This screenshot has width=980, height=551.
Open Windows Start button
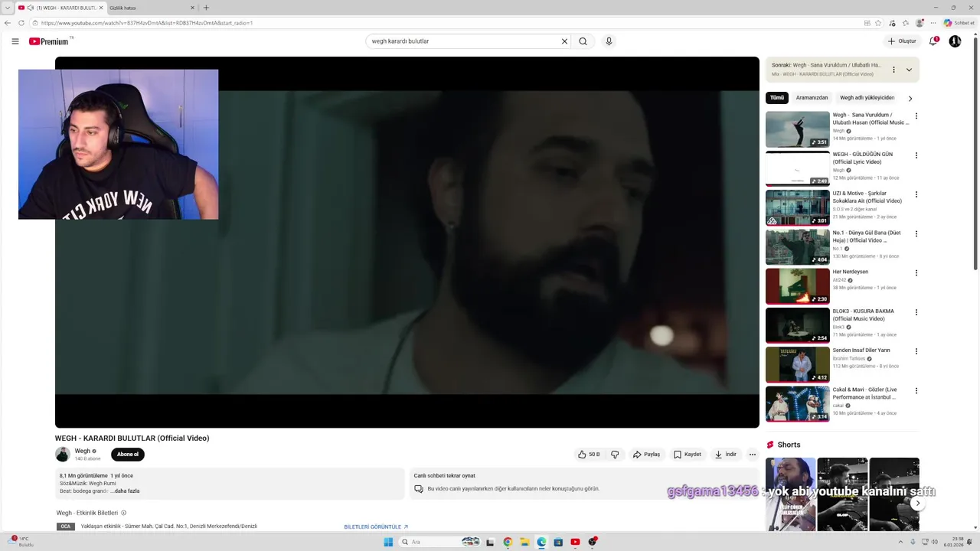pos(388,542)
